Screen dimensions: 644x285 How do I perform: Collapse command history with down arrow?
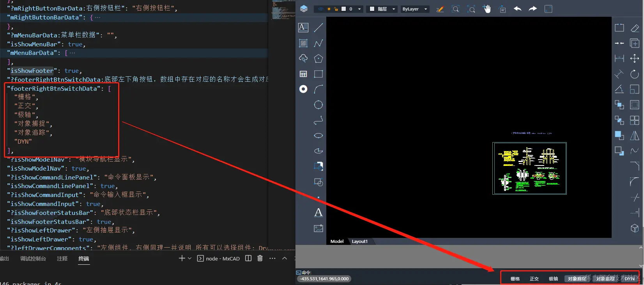click(x=640, y=266)
